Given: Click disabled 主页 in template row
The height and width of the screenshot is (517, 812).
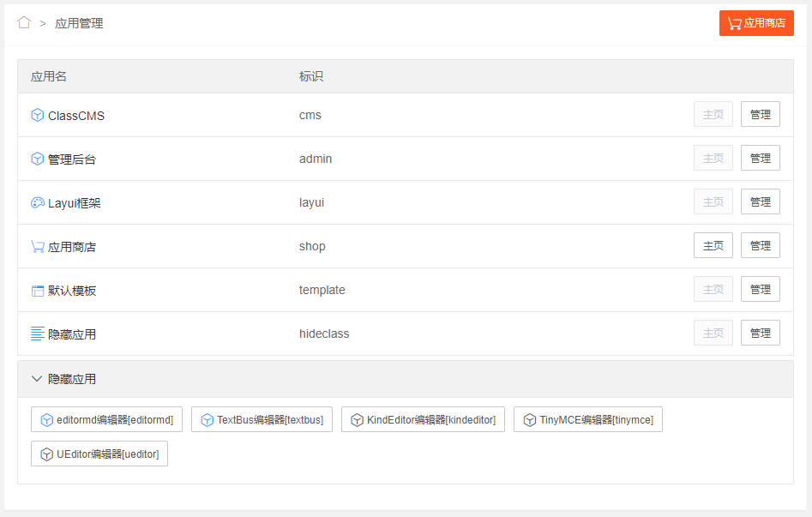Looking at the screenshot, I should [x=713, y=289].
